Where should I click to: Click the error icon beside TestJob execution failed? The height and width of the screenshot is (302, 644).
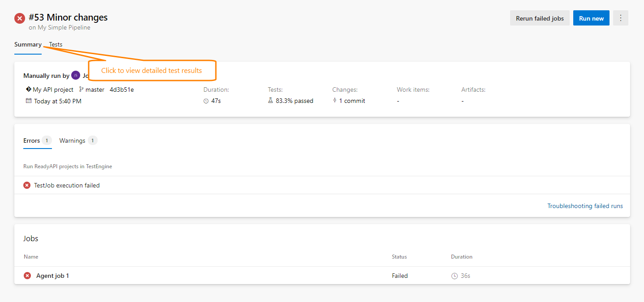(26, 185)
